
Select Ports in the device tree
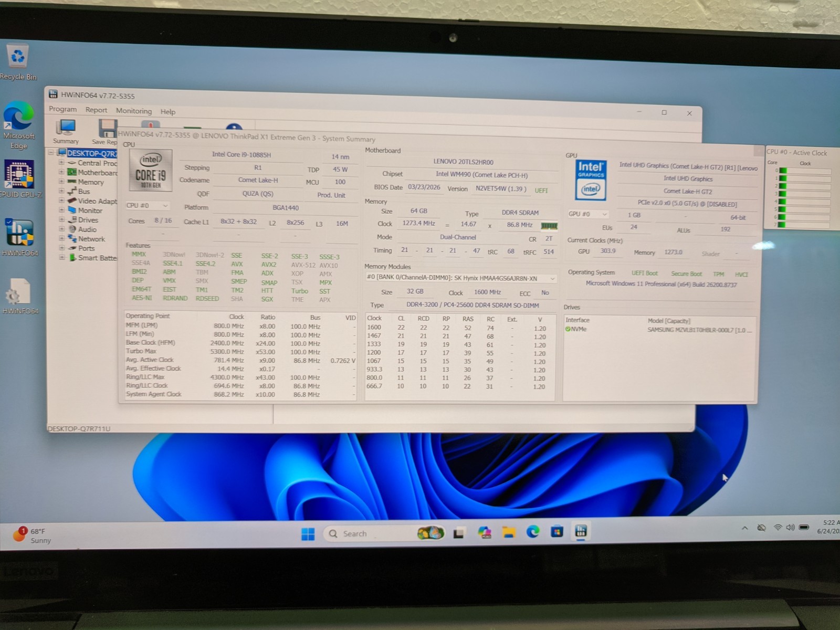[87, 248]
